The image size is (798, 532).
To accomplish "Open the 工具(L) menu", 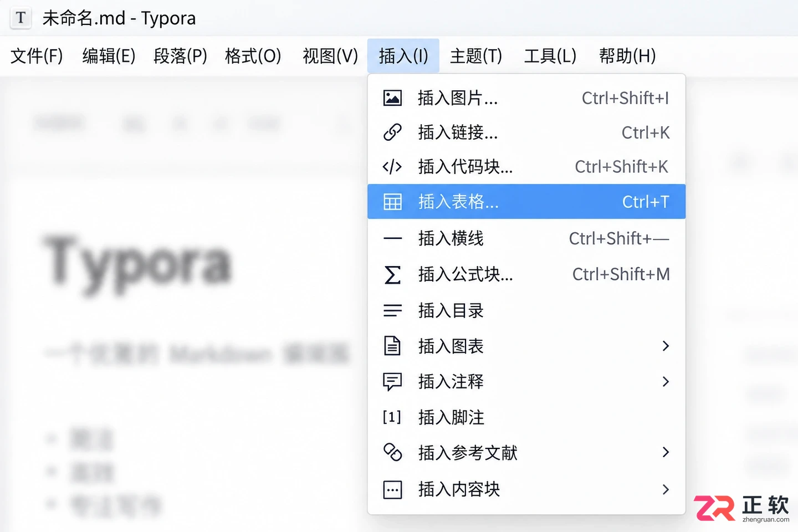I will pyautogui.click(x=550, y=56).
